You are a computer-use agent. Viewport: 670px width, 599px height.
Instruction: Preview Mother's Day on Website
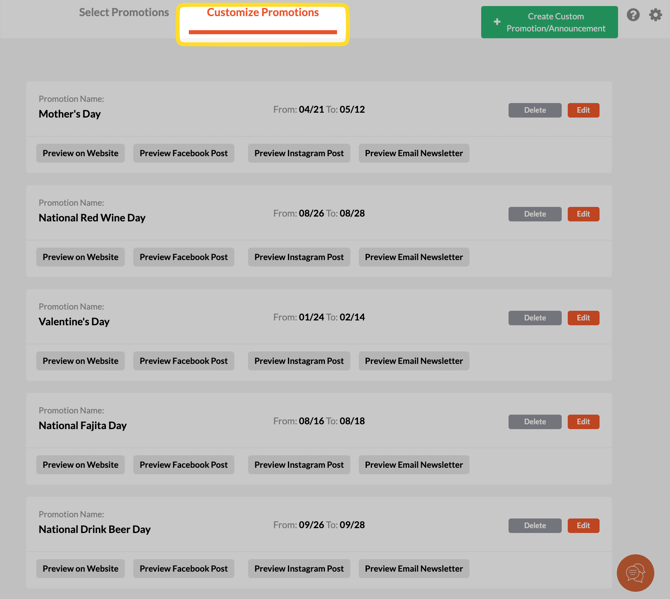click(x=81, y=153)
